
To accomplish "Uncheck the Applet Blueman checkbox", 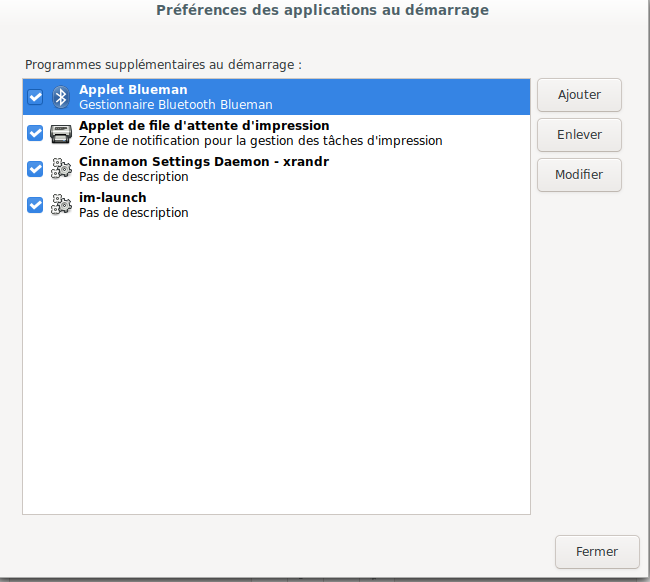I will click(x=35, y=97).
